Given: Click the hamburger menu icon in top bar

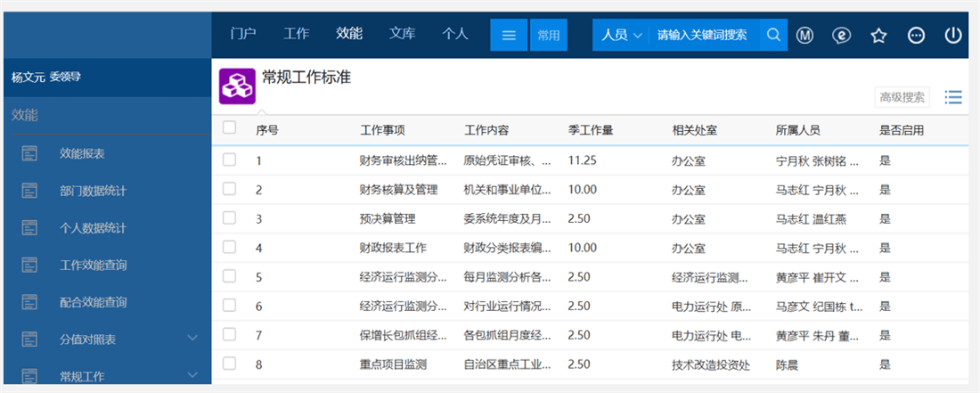Looking at the screenshot, I should [x=509, y=36].
